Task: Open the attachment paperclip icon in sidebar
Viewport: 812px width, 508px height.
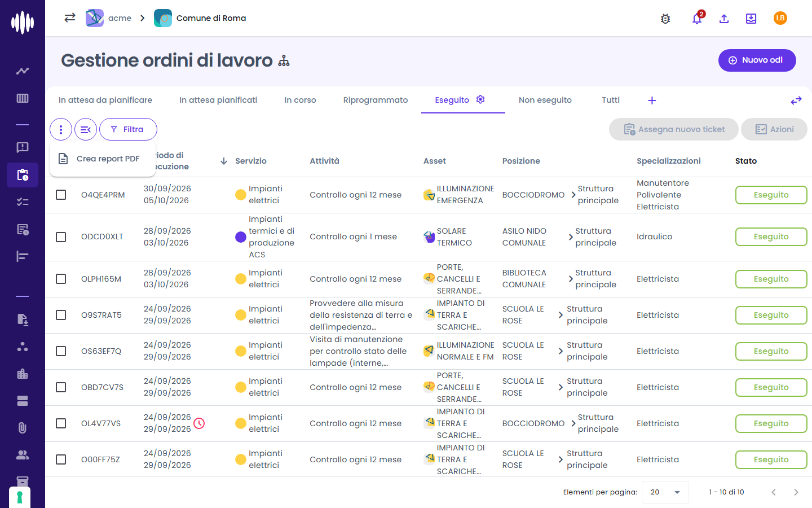Action: (x=23, y=428)
